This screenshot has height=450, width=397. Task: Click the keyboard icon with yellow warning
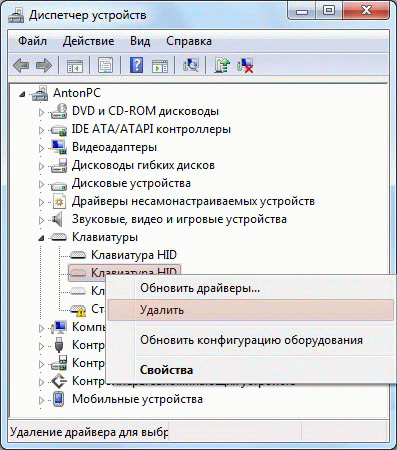pyautogui.click(x=78, y=310)
